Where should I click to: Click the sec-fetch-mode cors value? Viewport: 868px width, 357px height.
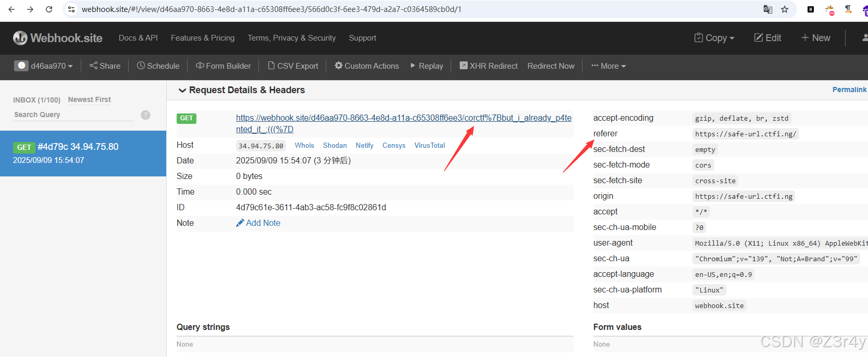[703, 165]
